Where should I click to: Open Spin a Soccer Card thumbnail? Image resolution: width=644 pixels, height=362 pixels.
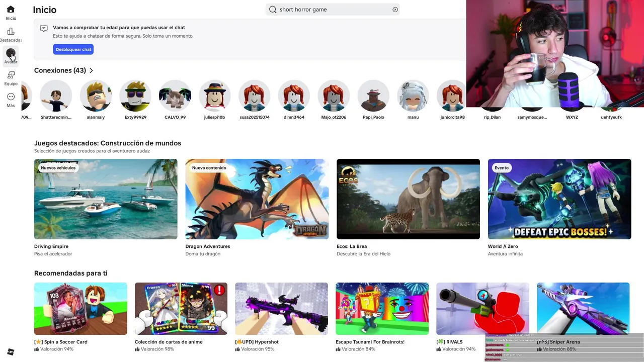click(80, 309)
